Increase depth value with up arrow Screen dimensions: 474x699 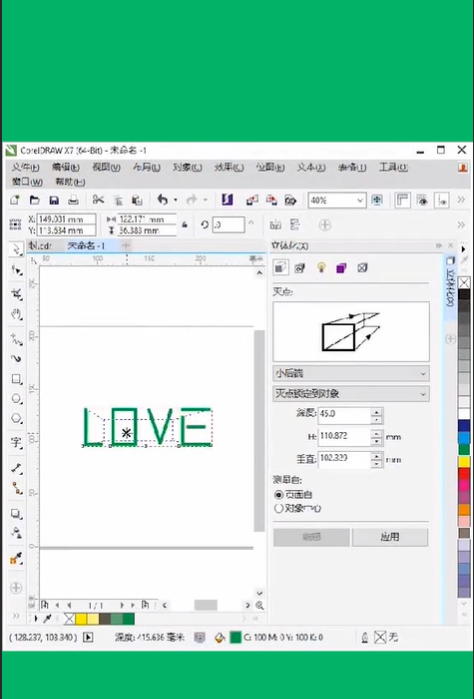(x=377, y=411)
